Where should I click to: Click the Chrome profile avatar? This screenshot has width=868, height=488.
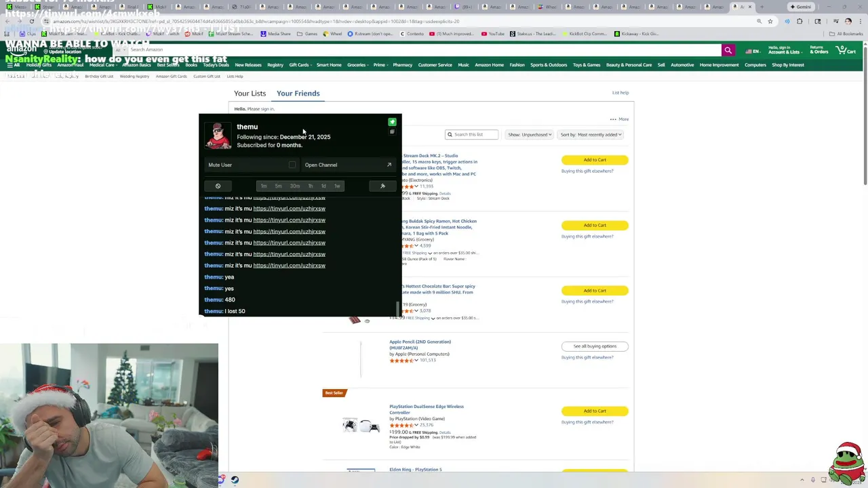click(848, 21)
